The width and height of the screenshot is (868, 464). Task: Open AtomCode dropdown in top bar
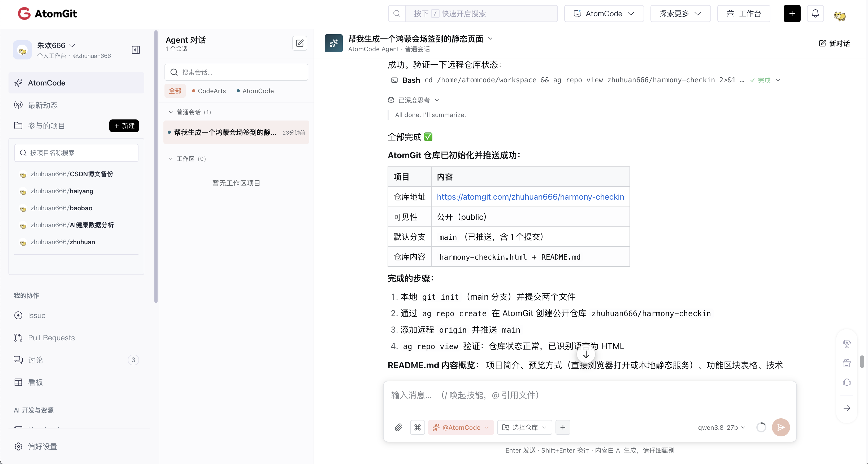click(604, 14)
